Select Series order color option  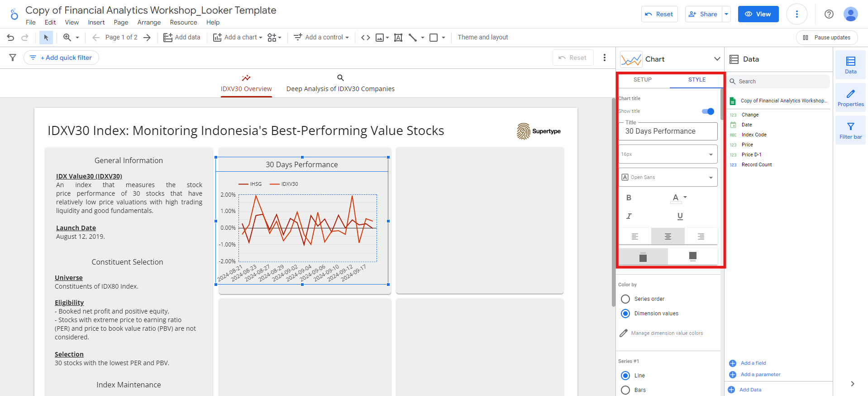[625, 299]
